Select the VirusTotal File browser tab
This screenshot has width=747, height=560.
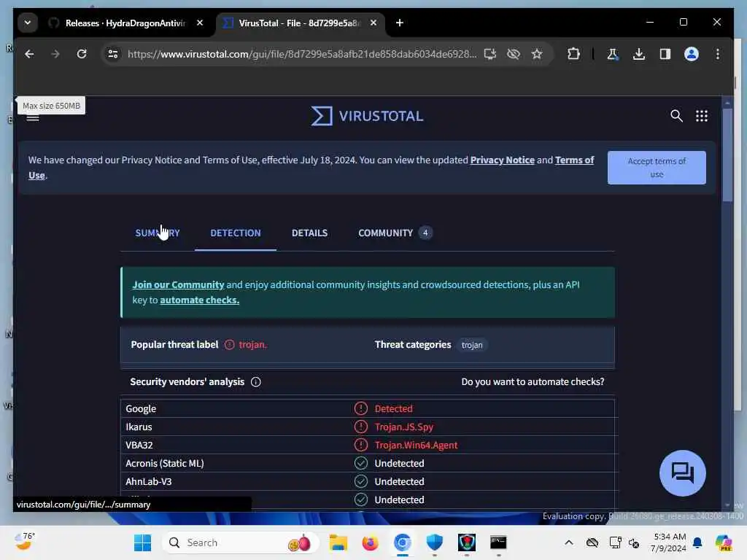click(x=300, y=23)
